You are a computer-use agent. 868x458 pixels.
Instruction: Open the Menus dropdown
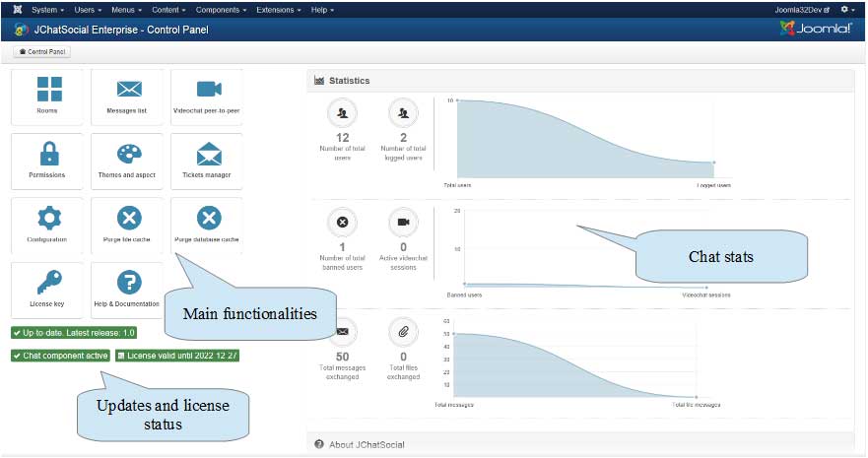pyautogui.click(x=126, y=10)
